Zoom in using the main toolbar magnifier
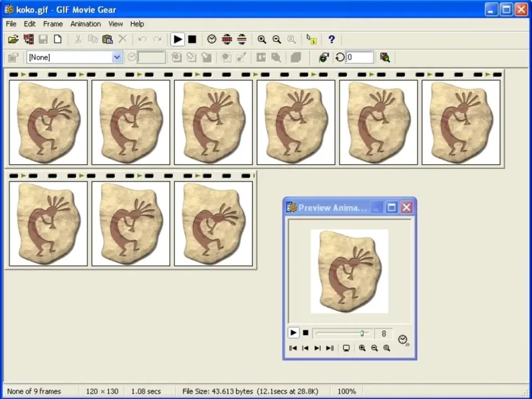The height and width of the screenshot is (399, 532). [x=262, y=40]
